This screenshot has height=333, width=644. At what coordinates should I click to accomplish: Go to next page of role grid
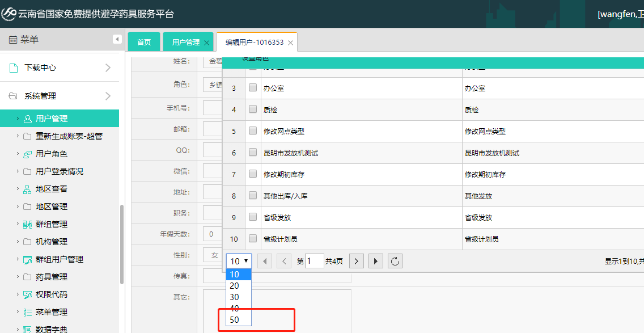click(x=357, y=261)
